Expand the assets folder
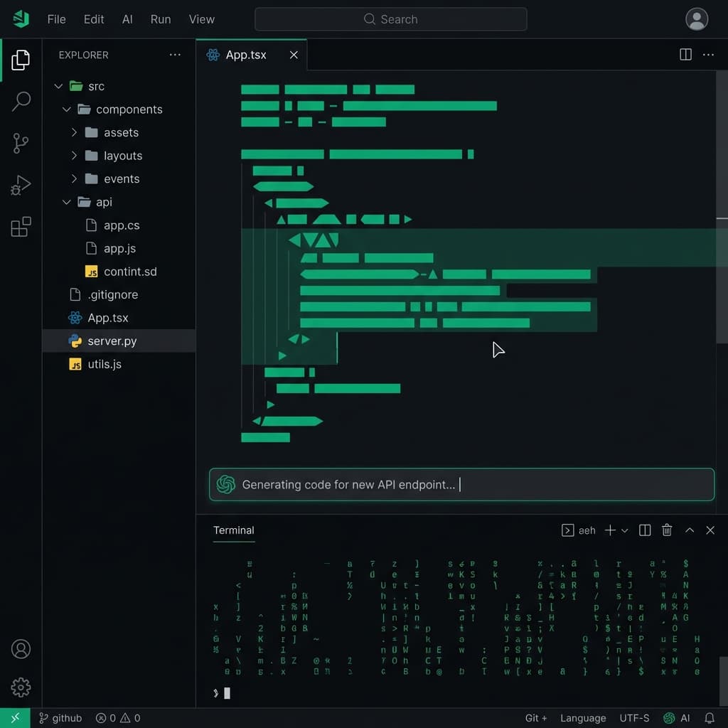Viewport: 728px width, 728px height. [x=74, y=132]
